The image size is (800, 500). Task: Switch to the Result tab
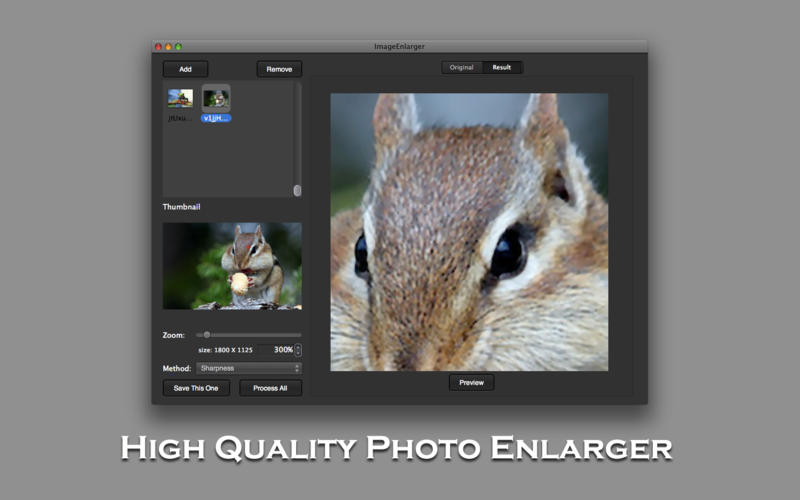tap(502, 67)
